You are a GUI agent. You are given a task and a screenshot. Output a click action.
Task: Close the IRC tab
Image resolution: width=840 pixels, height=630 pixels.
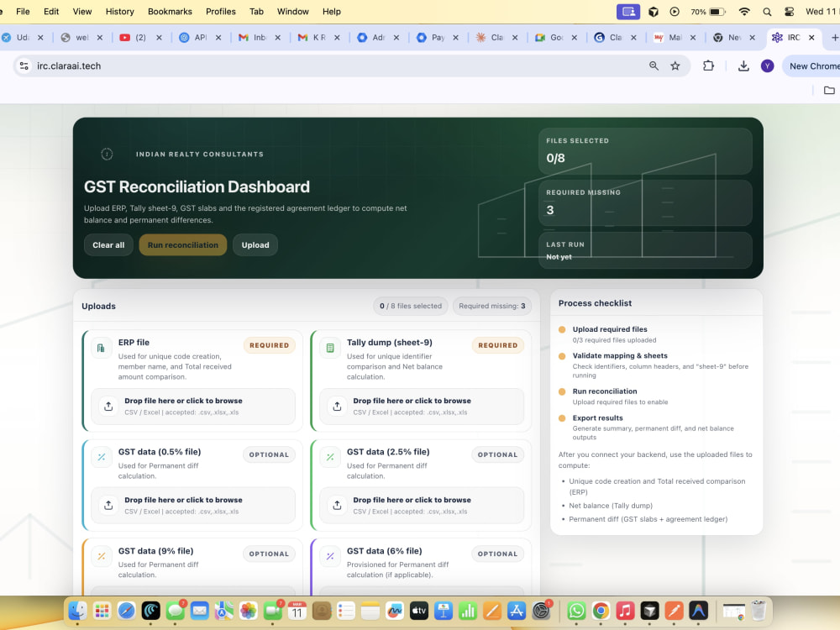point(811,38)
